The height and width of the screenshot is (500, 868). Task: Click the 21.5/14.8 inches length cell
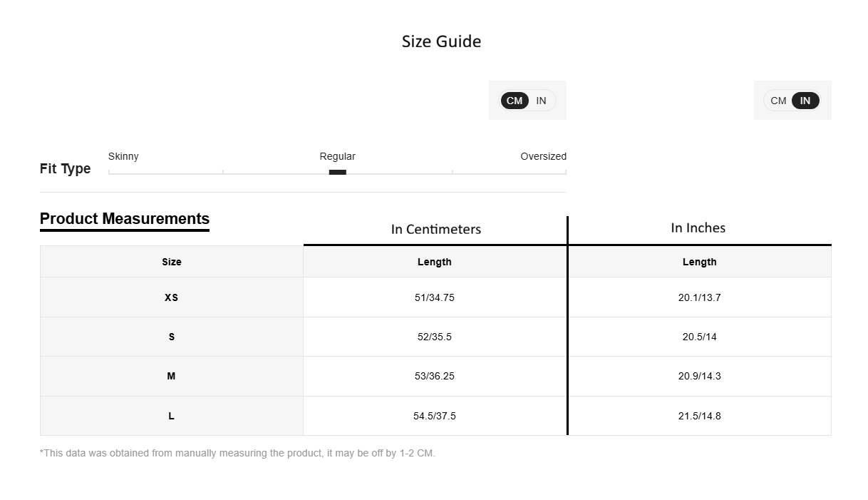700,416
